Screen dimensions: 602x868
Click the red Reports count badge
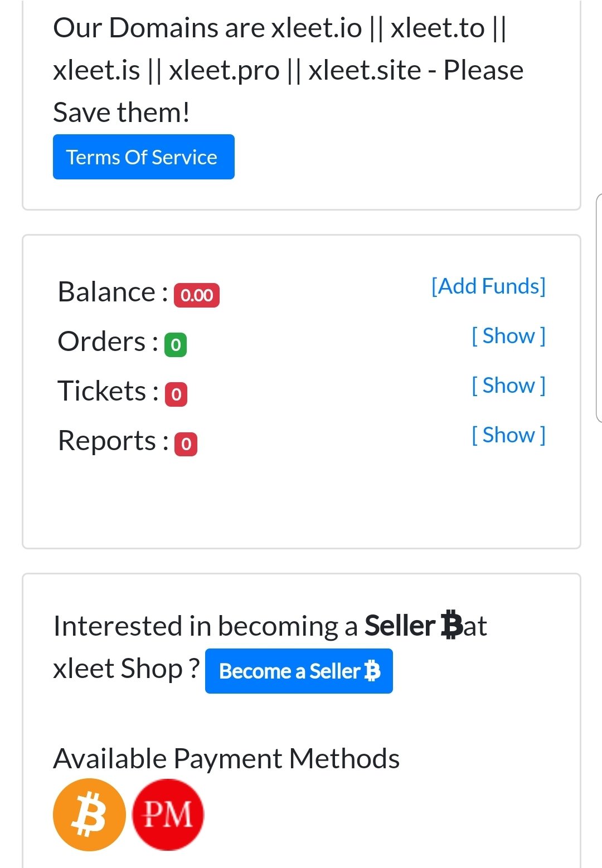[186, 444]
